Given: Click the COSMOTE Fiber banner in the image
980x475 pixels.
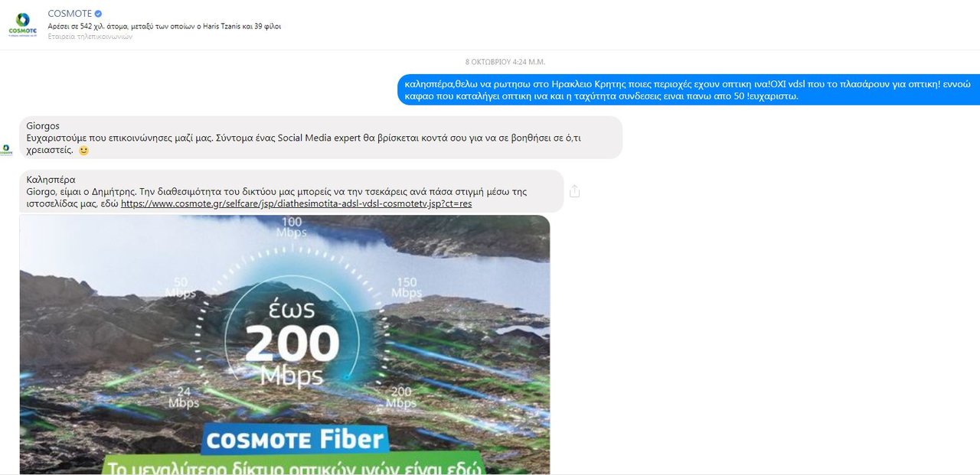Looking at the screenshot, I should (296, 440).
